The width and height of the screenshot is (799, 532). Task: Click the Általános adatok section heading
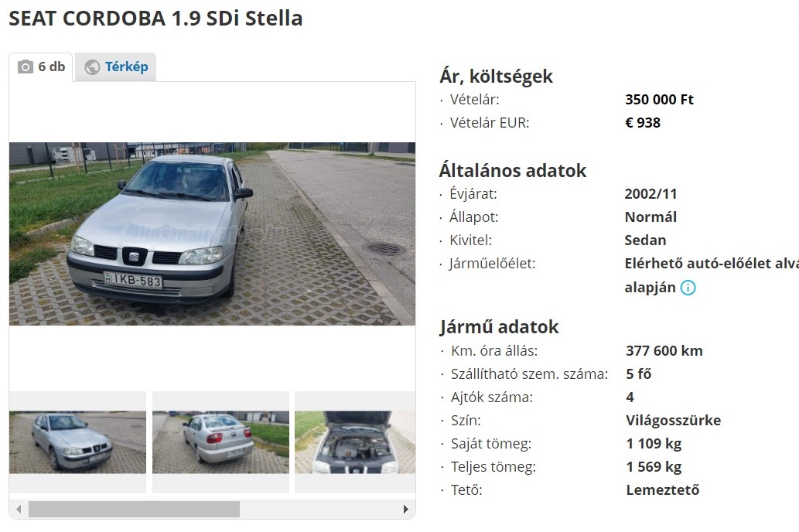(x=513, y=171)
